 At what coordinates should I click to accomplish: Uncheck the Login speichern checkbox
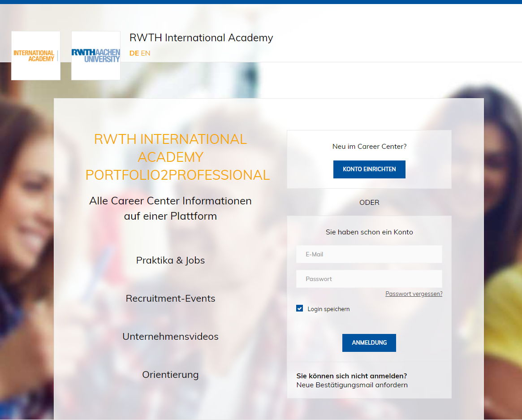pyautogui.click(x=299, y=308)
